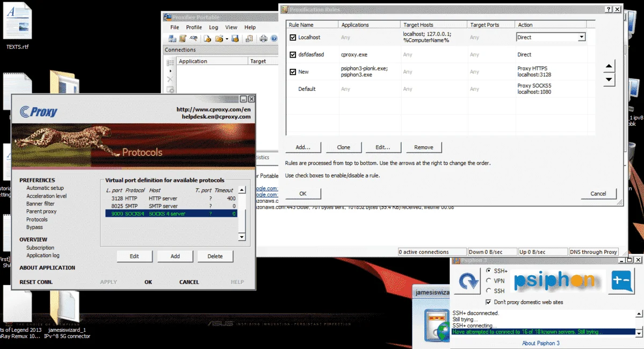Expand the Open Profile dropdown arrow in Proxifier toolbar

(x=227, y=39)
